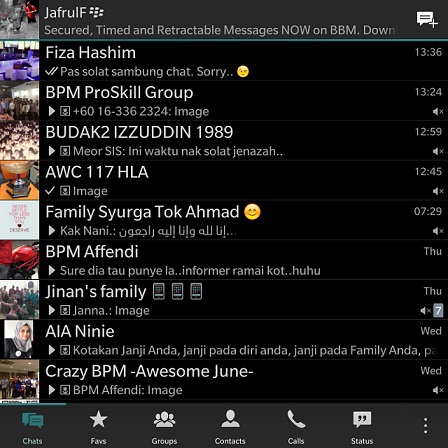Start a new chat with compose icon

(427, 20)
